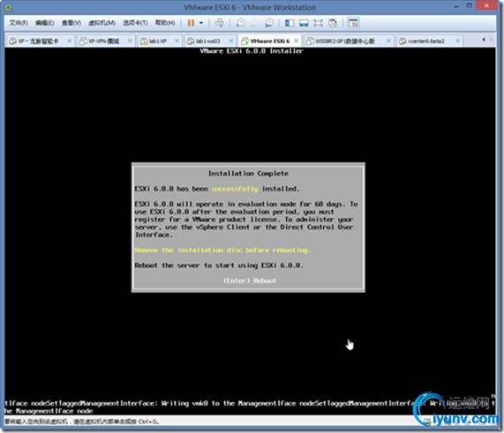Open the 编辑(E) menu
504x433 pixels.
click(44, 23)
